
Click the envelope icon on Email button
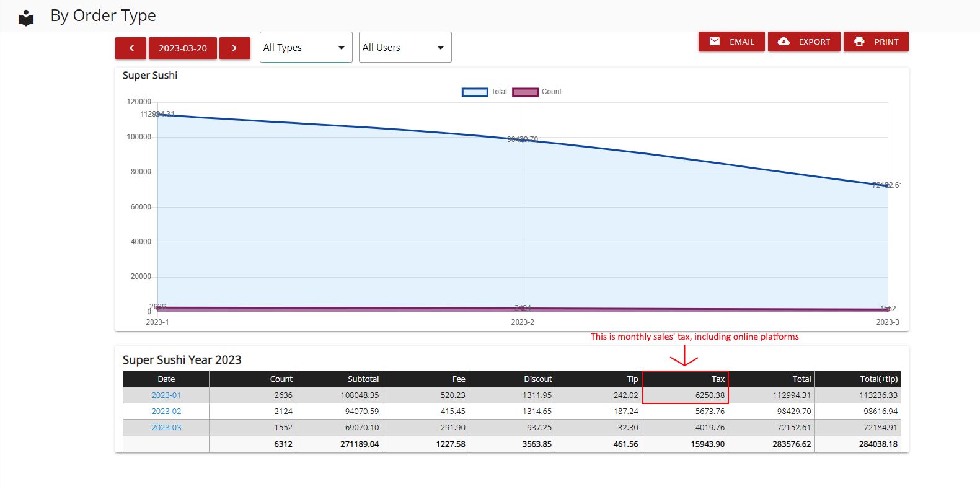click(715, 42)
